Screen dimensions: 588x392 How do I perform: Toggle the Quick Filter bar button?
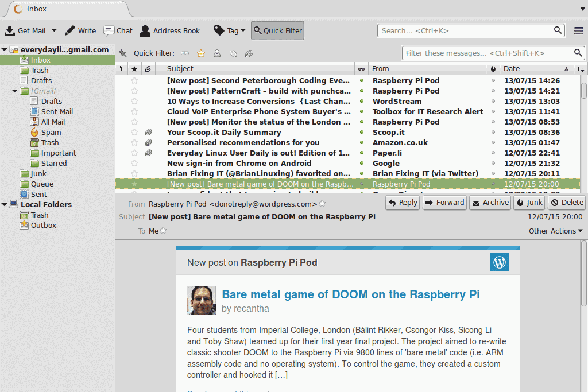coord(277,31)
